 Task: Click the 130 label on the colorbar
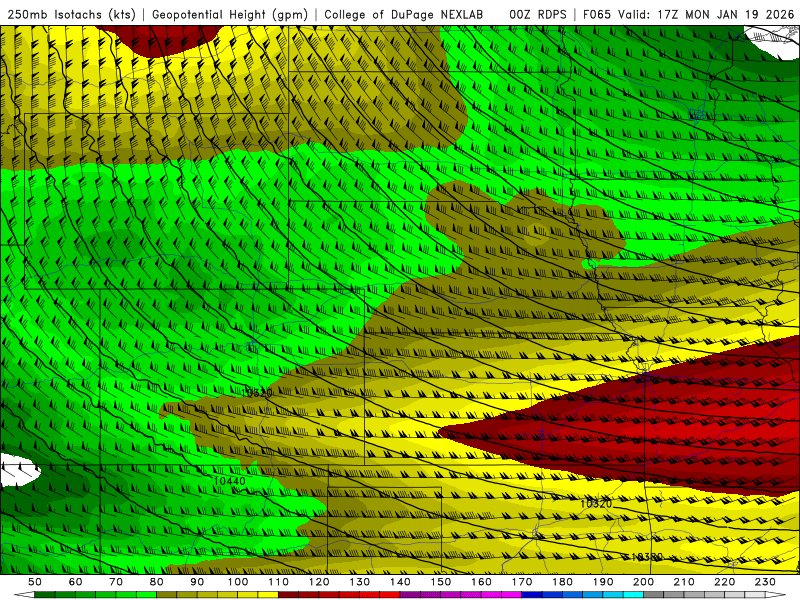[359, 582]
